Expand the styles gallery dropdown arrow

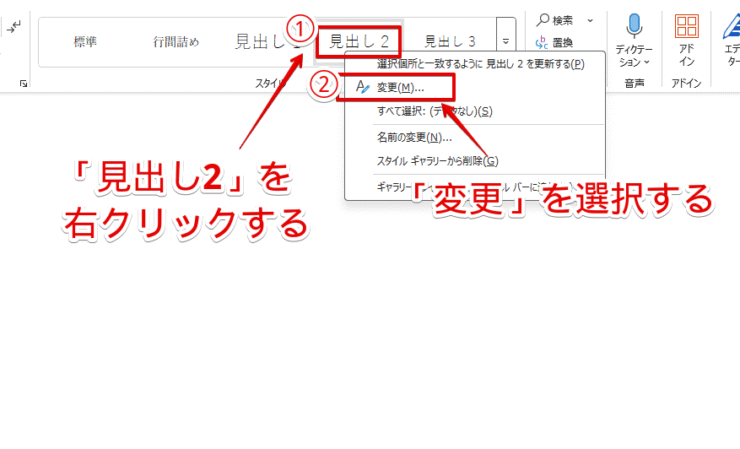507,42
